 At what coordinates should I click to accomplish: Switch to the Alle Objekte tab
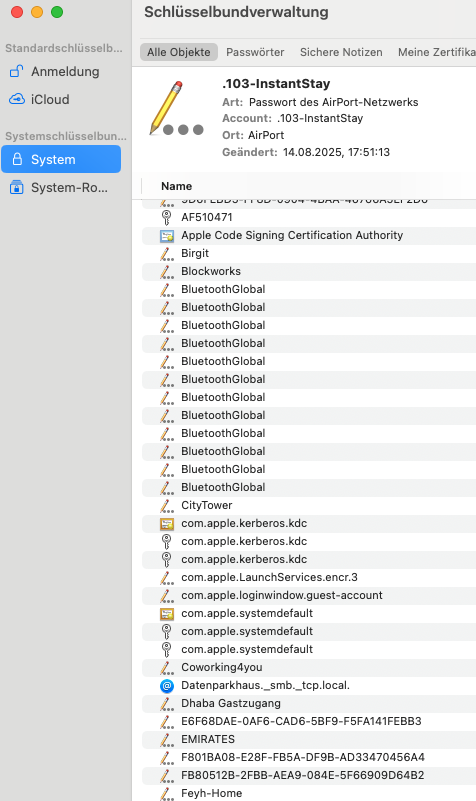coord(179,52)
